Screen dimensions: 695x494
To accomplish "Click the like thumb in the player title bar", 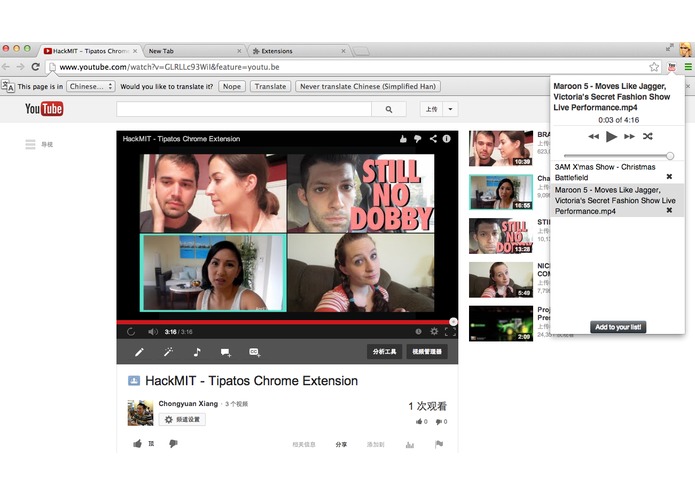I will coord(403,139).
